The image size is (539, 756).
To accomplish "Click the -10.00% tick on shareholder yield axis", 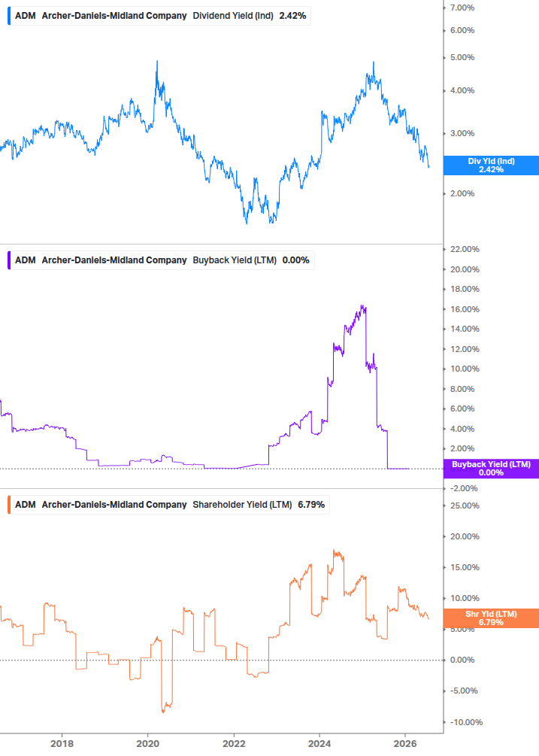I will click(466, 722).
